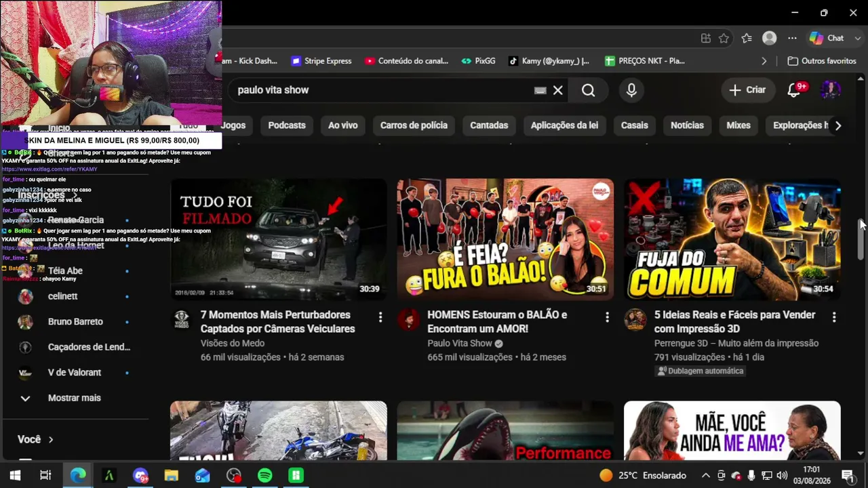
Task: Open options menu for 5 Ideias Reais video
Action: pos(834,317)
